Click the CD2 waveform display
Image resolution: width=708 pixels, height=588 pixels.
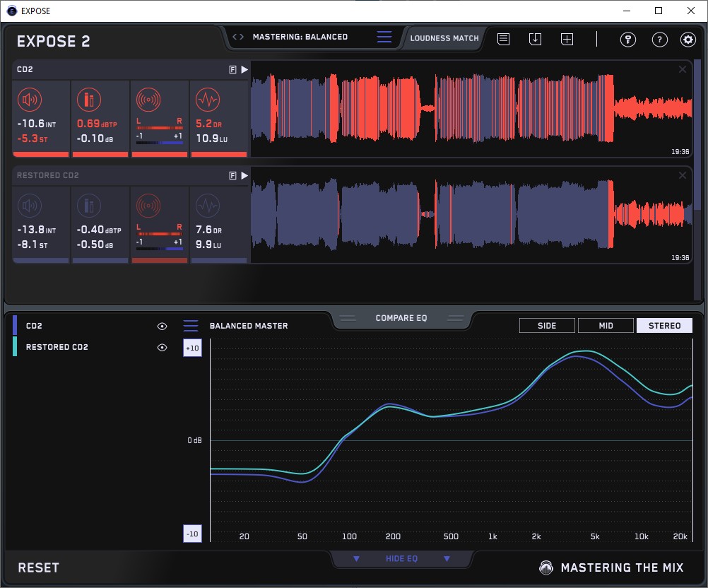click(x=471, y=109)
